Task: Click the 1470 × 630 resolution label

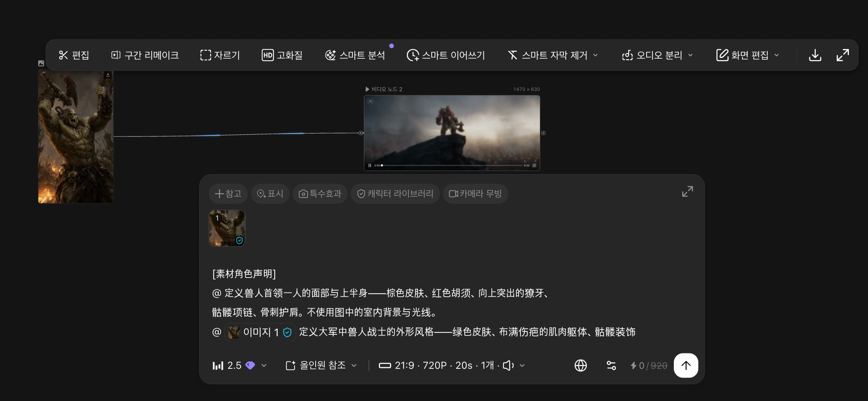Action: coord(527,89)
